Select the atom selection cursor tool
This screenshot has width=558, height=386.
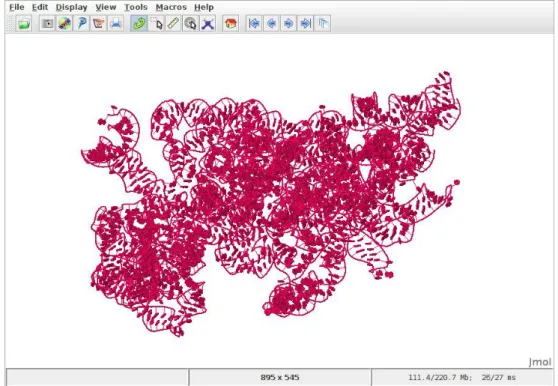coord(156,24)
